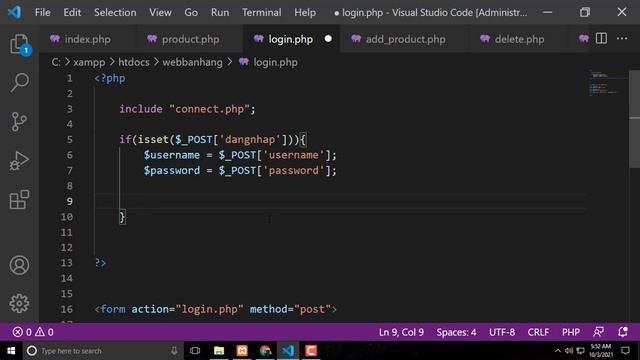The width and height of the screenshot is (640, 360).
Task: Open File Explorer from the taskbar
Action: pos(219,351)
